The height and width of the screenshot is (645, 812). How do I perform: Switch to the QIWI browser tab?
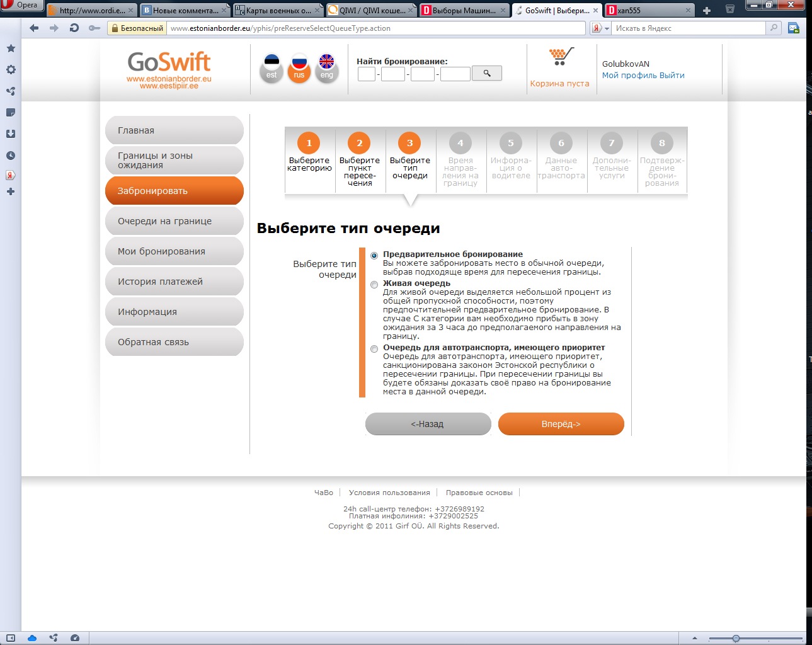[372, 11]
